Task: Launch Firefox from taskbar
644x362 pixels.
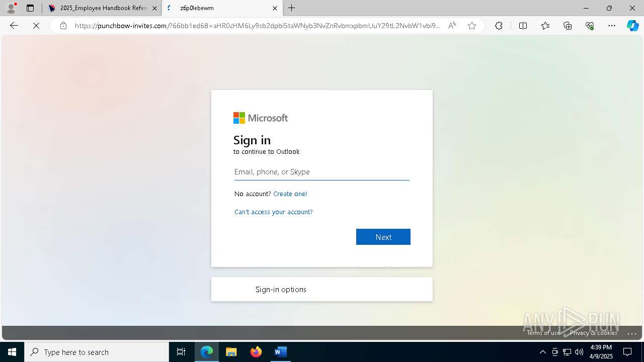Action: [256, 352]
